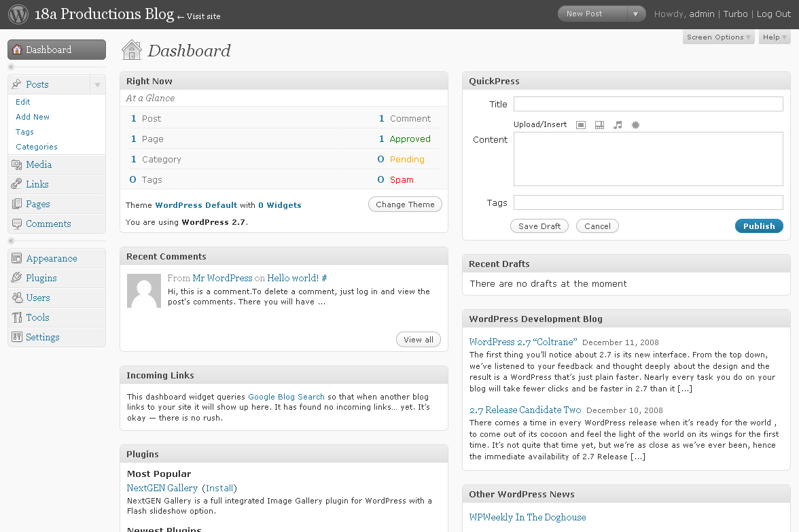Screen dimensions: 799x532
Task: Open the Appearance menu item
Action: 52,258
